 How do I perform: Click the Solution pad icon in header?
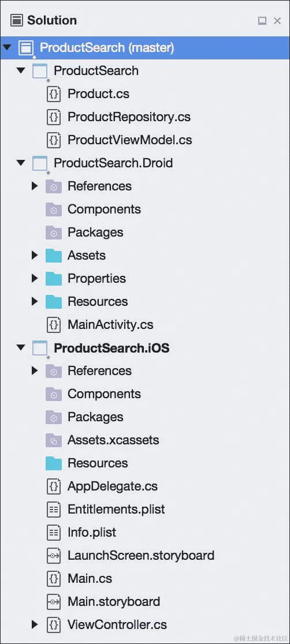16,20
